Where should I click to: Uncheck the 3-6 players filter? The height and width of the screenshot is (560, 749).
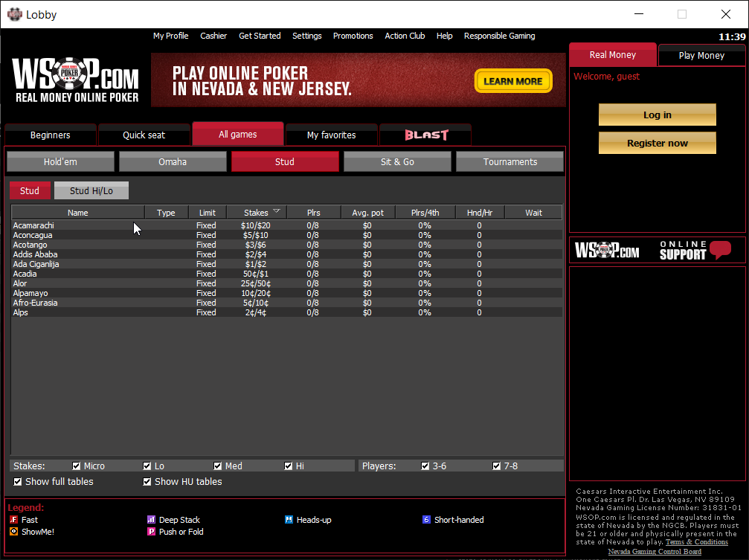click(x=425, y=466)
